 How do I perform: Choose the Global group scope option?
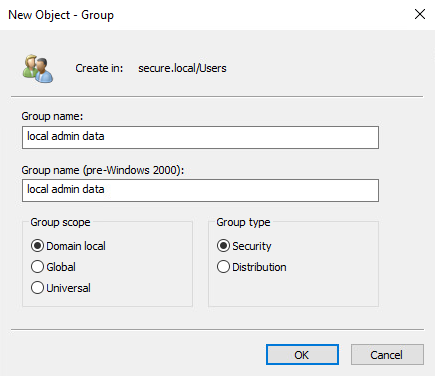(37, 267)
